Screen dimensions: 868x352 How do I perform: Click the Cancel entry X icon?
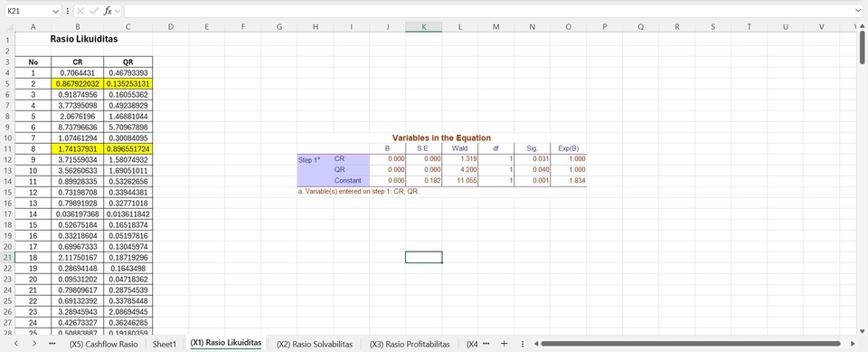[x=80, y=11]
